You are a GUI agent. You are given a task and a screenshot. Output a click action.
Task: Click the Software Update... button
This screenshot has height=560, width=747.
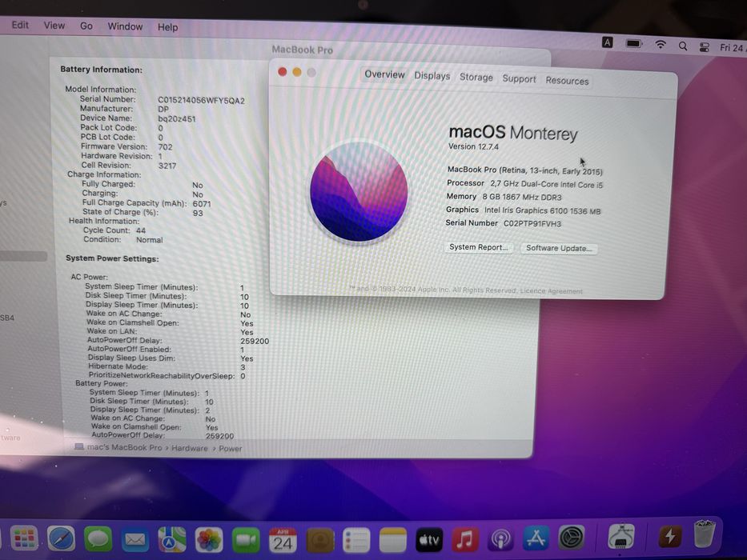pyautogui.click(x=559, y=248)
